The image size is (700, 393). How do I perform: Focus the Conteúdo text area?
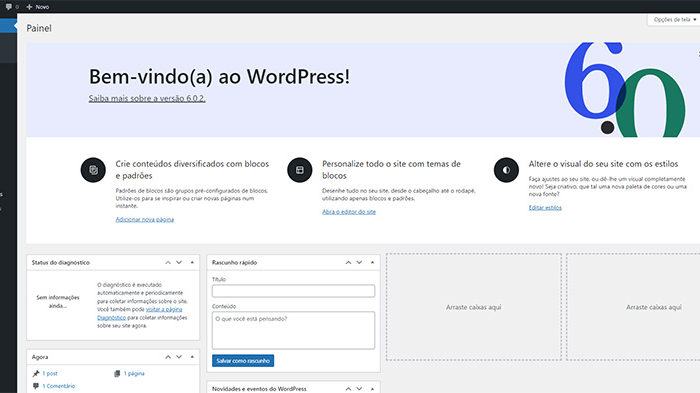click(x=293, y=330)
